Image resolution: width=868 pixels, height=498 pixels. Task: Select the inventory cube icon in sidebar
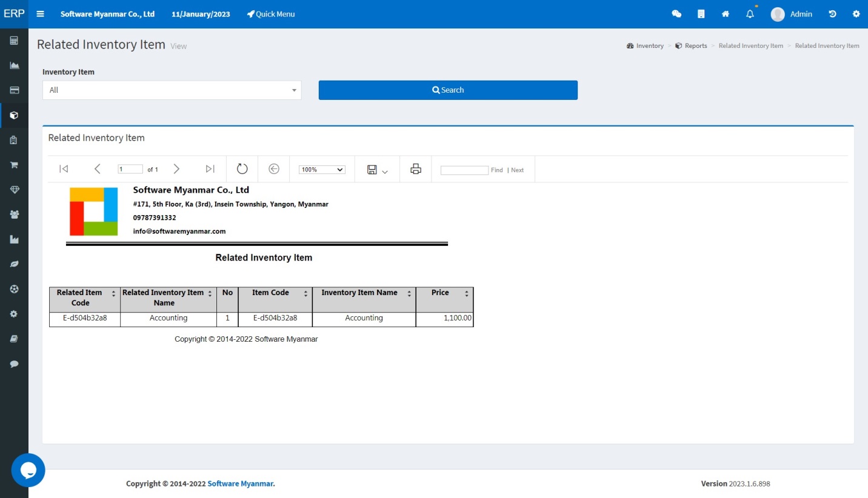click(x=14, y=115)
